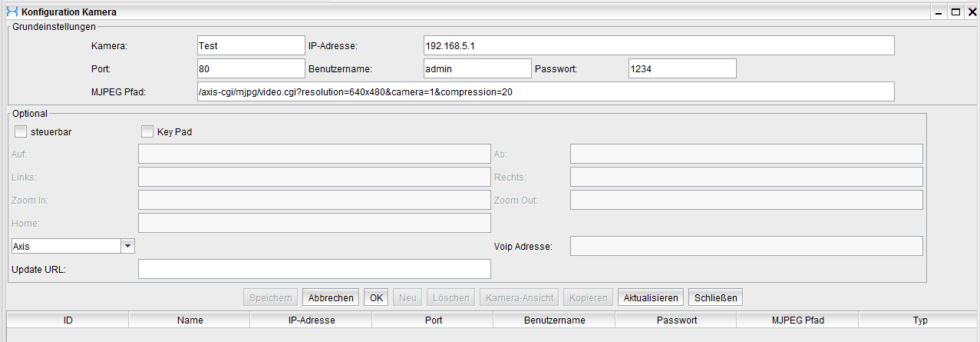This screenshot has height=342, width=980.
Task: Edit the MJPEG Pfad field
Action: point(545,91)
